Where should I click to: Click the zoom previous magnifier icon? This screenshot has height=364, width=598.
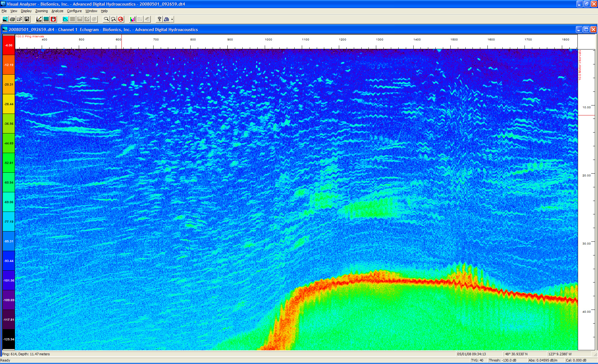click(113, 19)
